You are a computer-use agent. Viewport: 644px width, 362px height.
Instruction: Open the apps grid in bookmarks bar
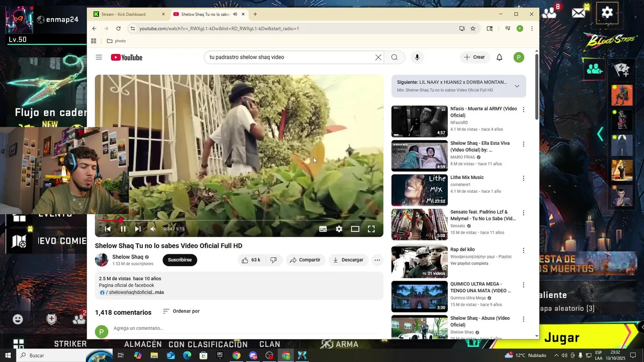point(94,41)
